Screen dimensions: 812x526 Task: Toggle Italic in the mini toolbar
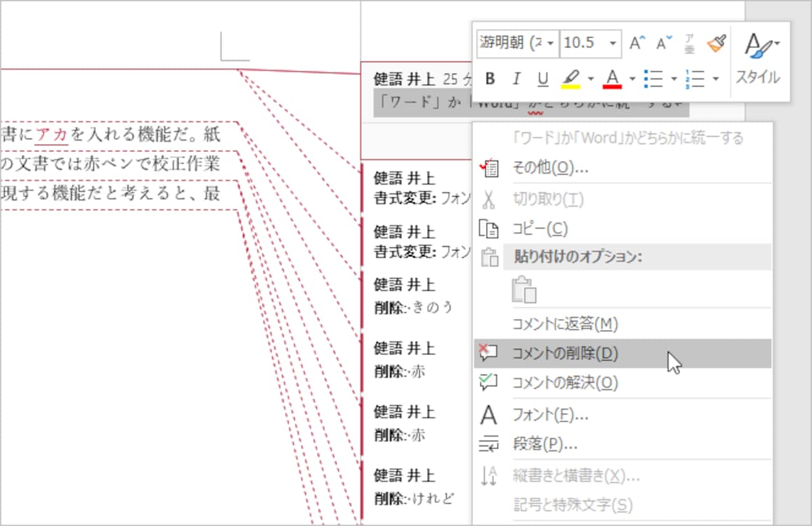pos(516,79)
